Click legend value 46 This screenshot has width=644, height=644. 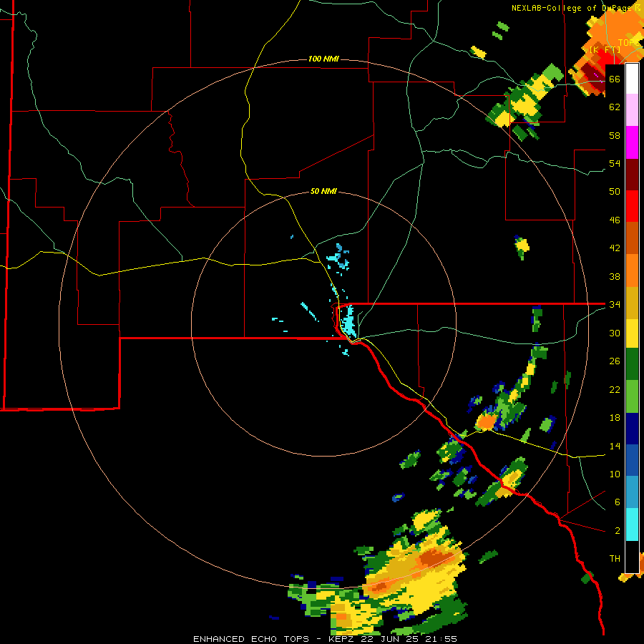615,220
